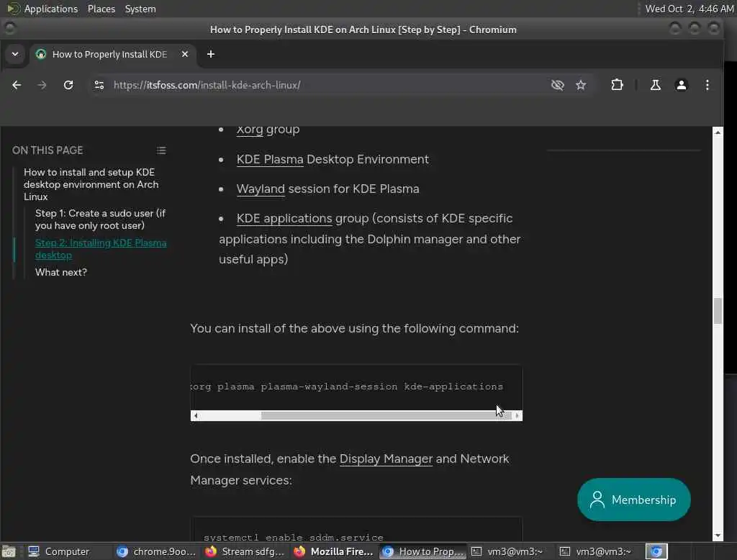Open the Xorg link
Image resolution: width=737 pixels, height=560 pixels.
pos(250,130)
